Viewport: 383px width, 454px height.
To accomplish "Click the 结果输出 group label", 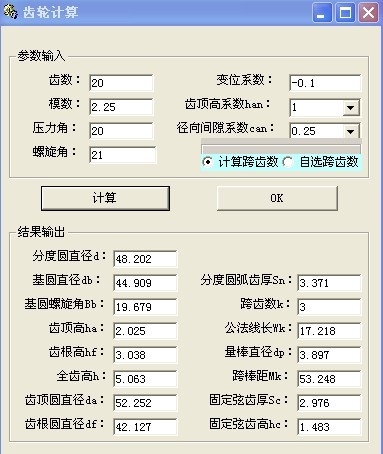I will coord(41,232).
